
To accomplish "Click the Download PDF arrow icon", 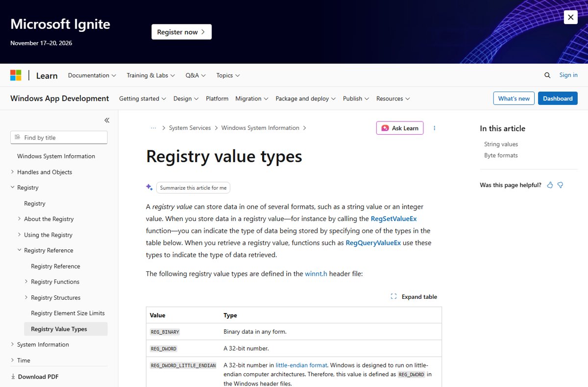I will [13, 377].
